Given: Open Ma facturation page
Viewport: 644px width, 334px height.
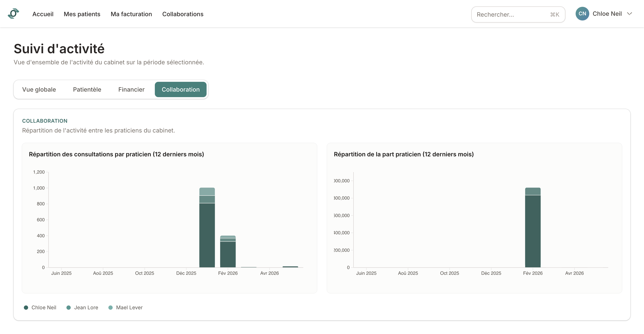Looking at the screenshot, I should coord(131,14).
